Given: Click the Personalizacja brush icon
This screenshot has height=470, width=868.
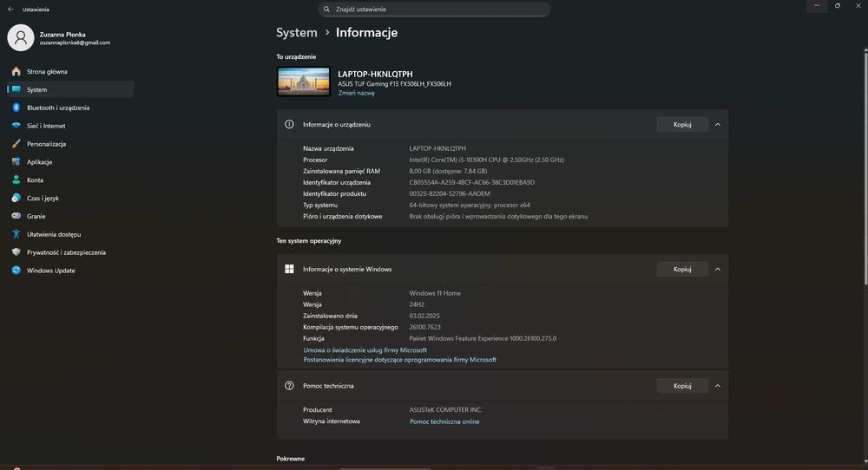Looking at the screenshot, I should click(16, 144).
